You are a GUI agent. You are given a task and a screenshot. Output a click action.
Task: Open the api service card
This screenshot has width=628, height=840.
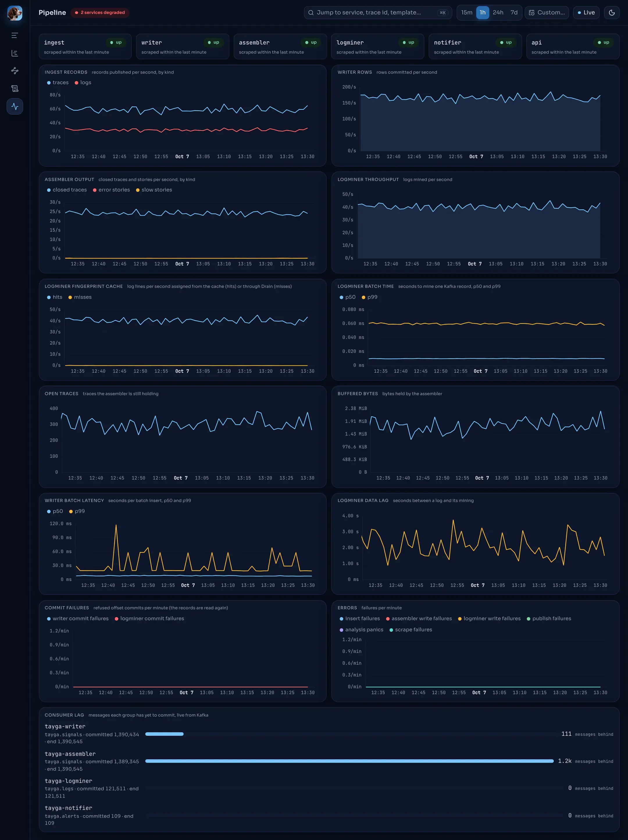(573, 47)
